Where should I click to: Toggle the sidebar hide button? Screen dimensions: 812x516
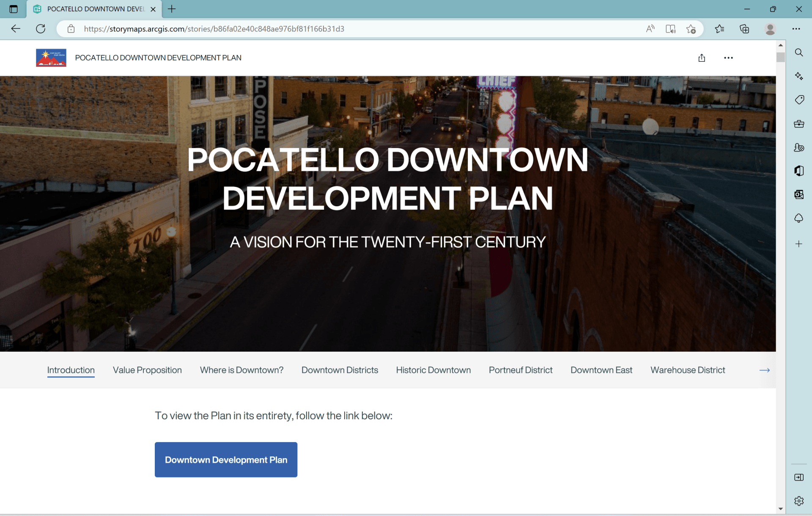798,477
